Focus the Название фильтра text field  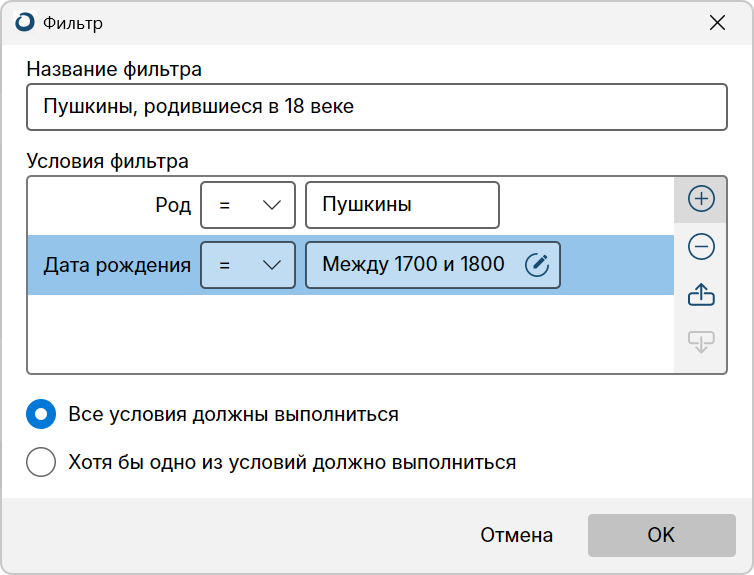pos(377,107)
